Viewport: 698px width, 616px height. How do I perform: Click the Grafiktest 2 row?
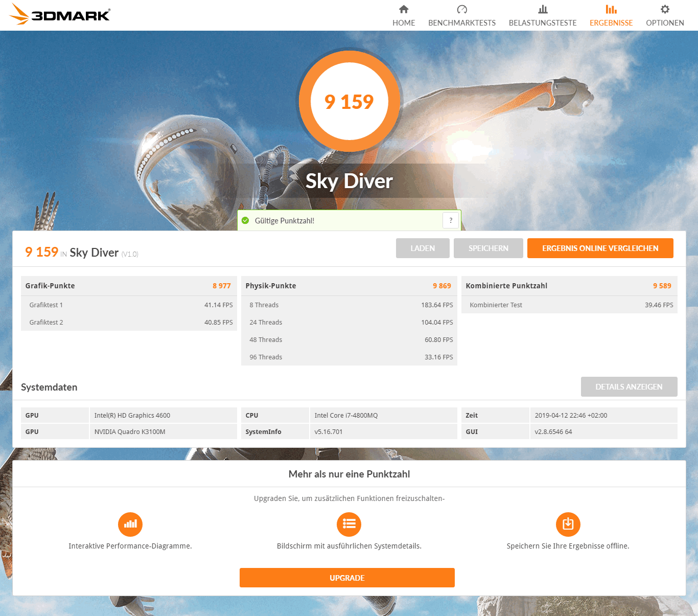click(129, 322)
